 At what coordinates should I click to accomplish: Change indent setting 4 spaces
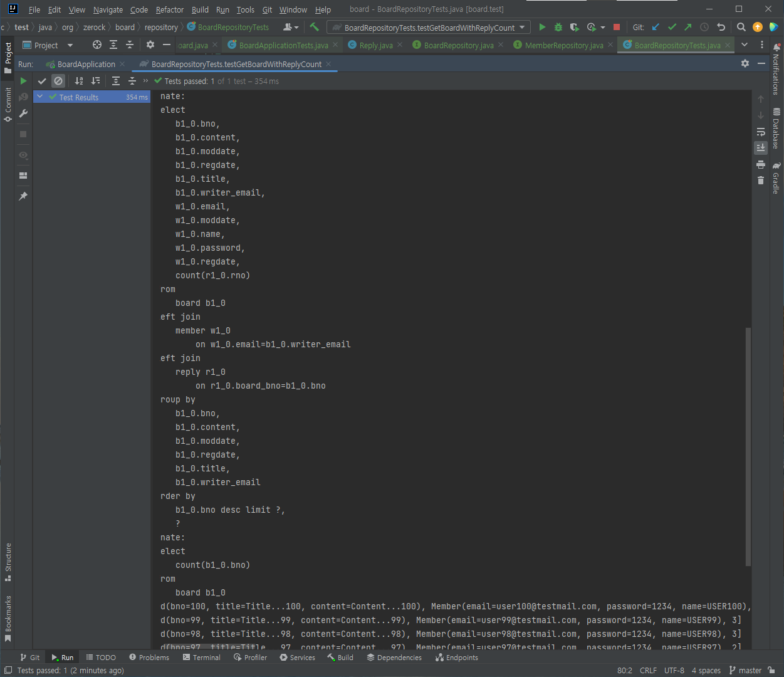(x=706, y=670)
